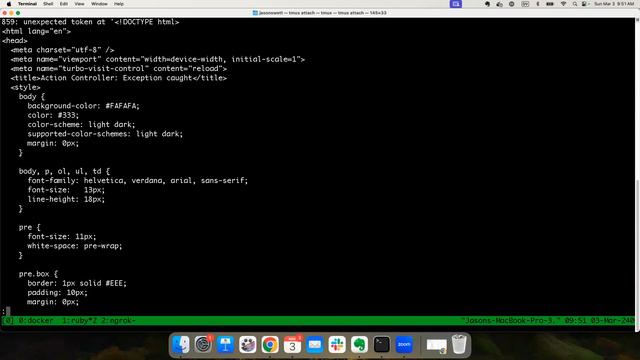Open Spotlight search
This screenshot has width=640, height=360.
(x=575, y=4)
